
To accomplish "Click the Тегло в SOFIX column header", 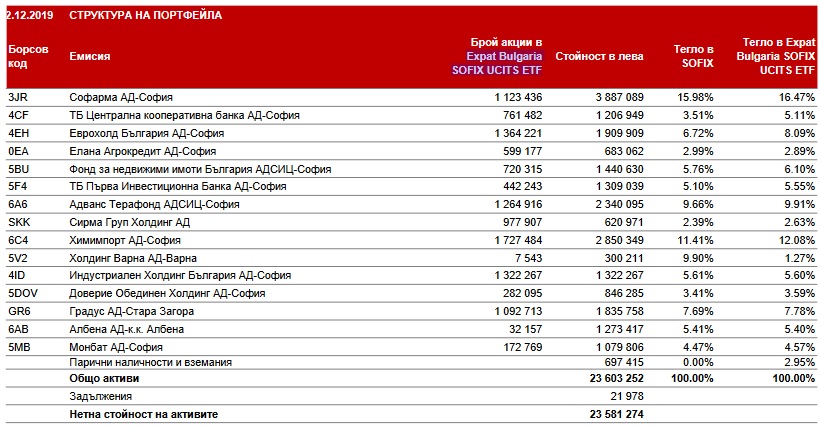I will click(693, 56).
